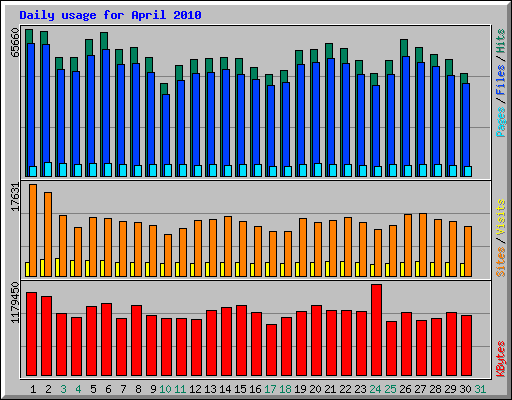Viewport: 512px width, 400px height.
Task: Click green day label 31
Action: [480, 389]
